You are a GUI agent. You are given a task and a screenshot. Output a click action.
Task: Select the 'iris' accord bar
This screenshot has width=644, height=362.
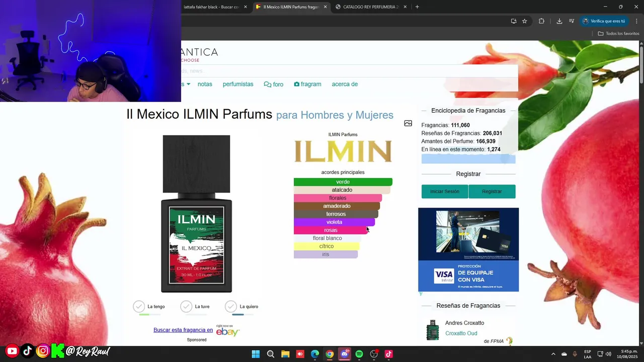coord(326,254)
